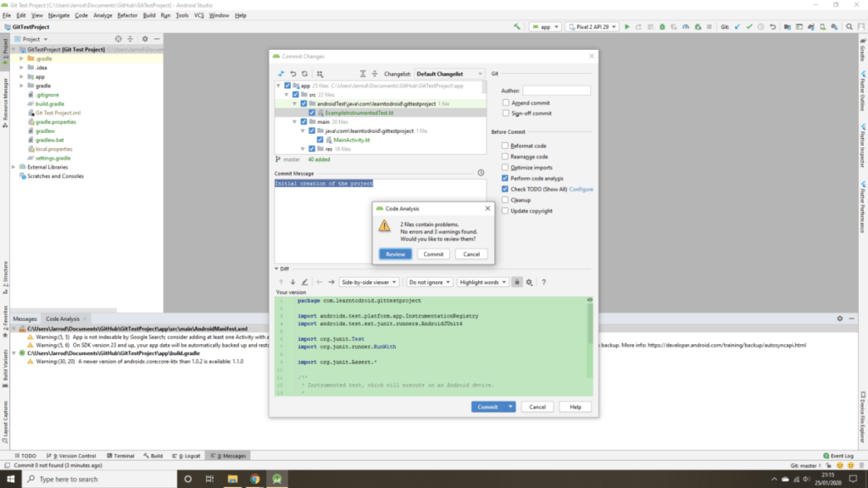Click the Make Project hammer icon
The width and height of the screenshot is (868, 488).
(x=517, y=27)
